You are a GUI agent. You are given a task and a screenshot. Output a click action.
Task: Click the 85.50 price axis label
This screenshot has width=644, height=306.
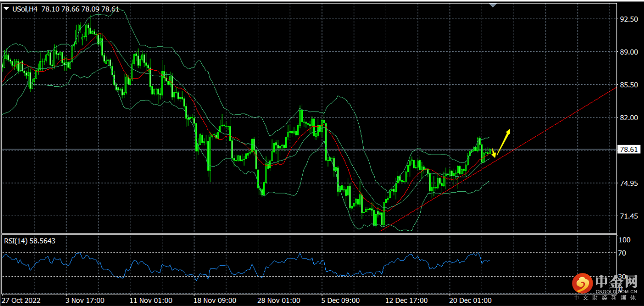628,85
